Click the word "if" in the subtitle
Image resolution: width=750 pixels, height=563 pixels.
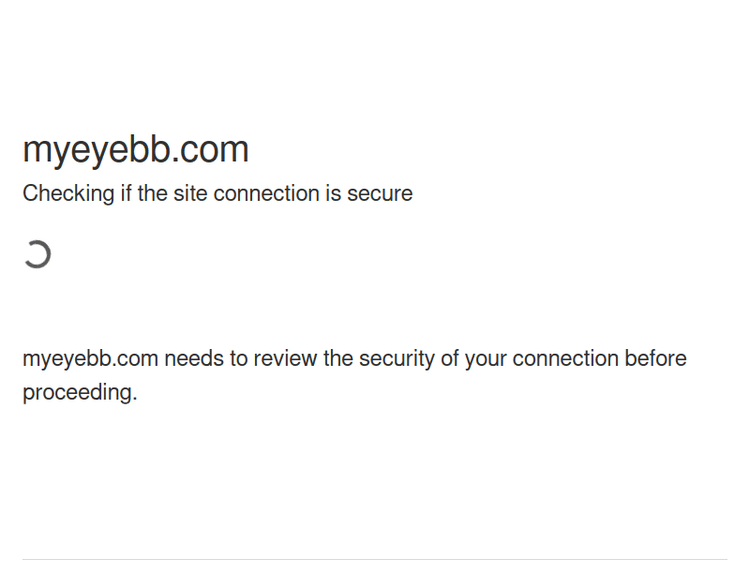point(126,193)
